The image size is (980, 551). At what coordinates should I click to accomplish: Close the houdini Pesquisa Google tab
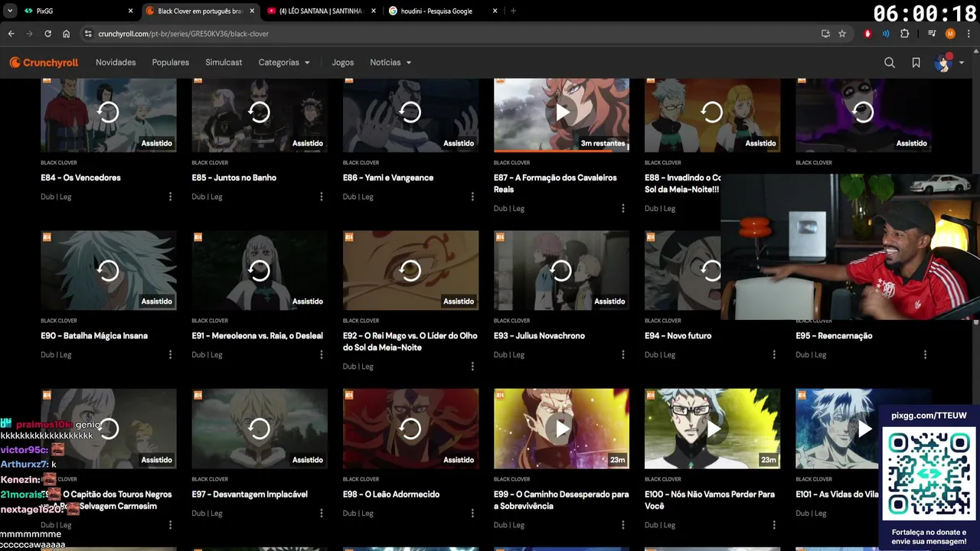click(495, 11)
